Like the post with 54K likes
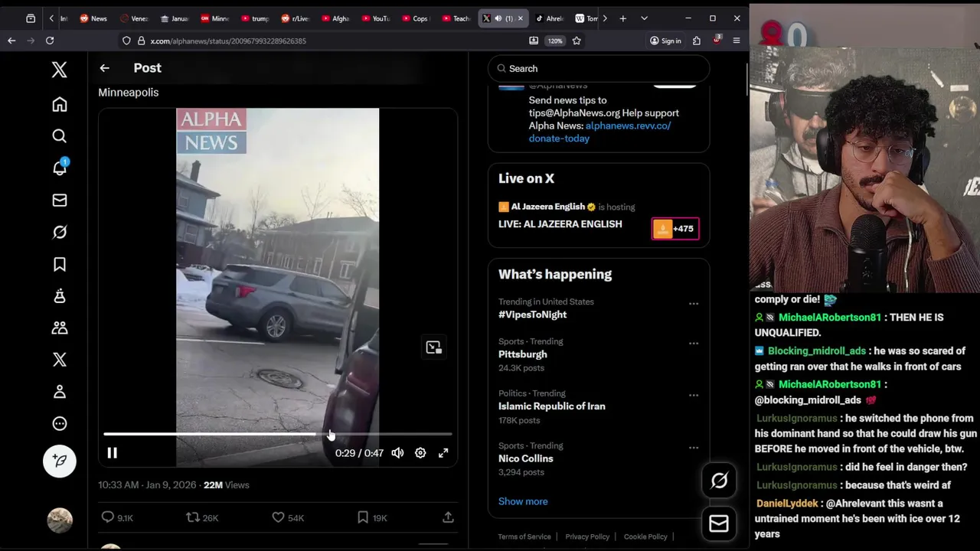Viewport: 980px width, 551px height. (x=288, y=518)
